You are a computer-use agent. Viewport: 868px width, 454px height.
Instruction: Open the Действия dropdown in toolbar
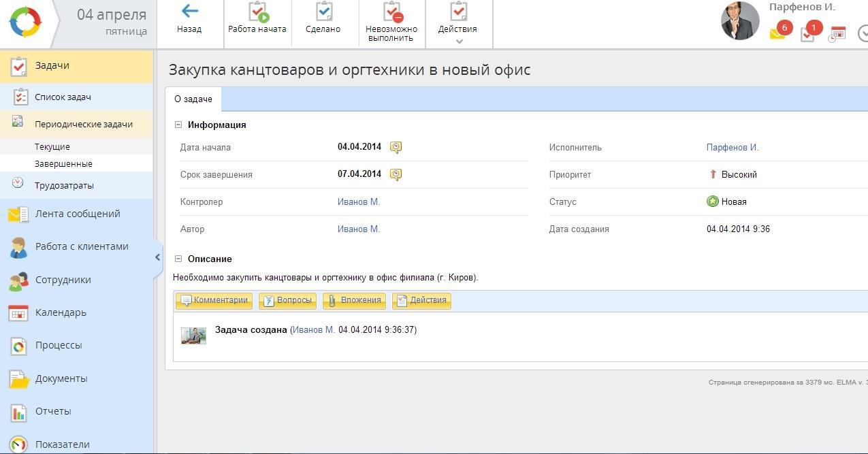[458, 22]
